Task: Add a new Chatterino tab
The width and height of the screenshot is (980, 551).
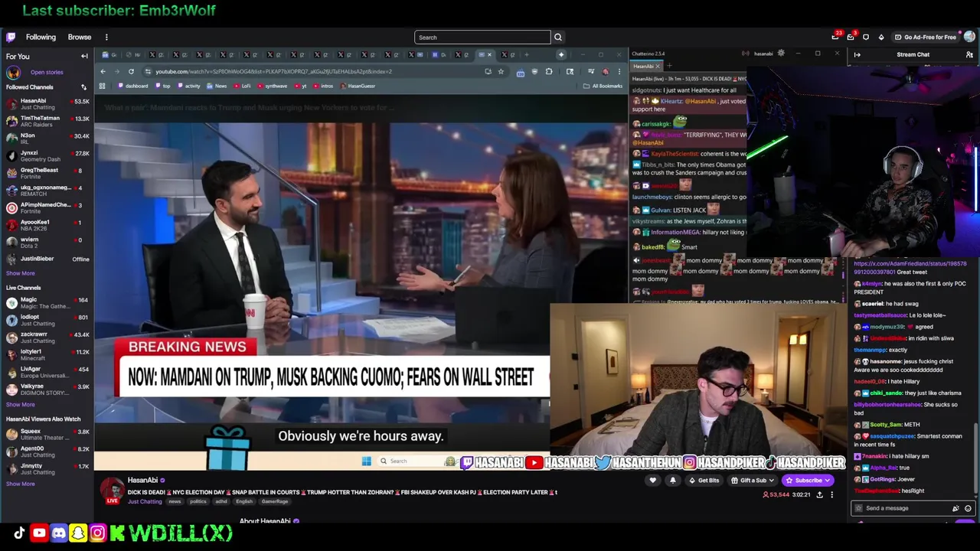Action: (x=668, y=67)
